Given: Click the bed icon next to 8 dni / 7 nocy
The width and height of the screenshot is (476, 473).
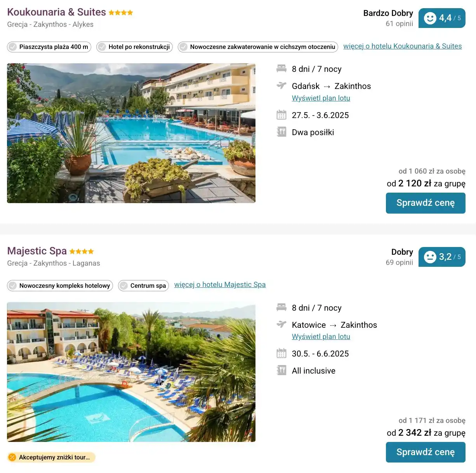Looking at the screenshot, I should (x=281, y=68).
